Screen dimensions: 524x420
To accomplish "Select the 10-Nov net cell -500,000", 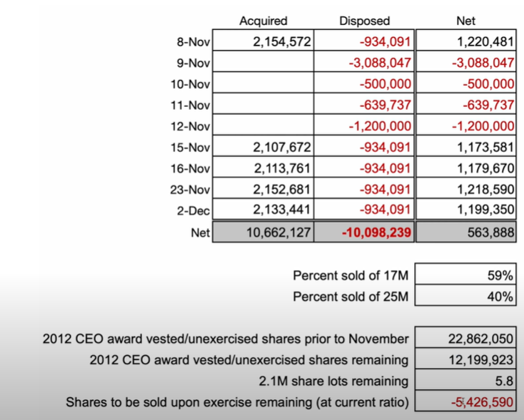I will [465, 84].
